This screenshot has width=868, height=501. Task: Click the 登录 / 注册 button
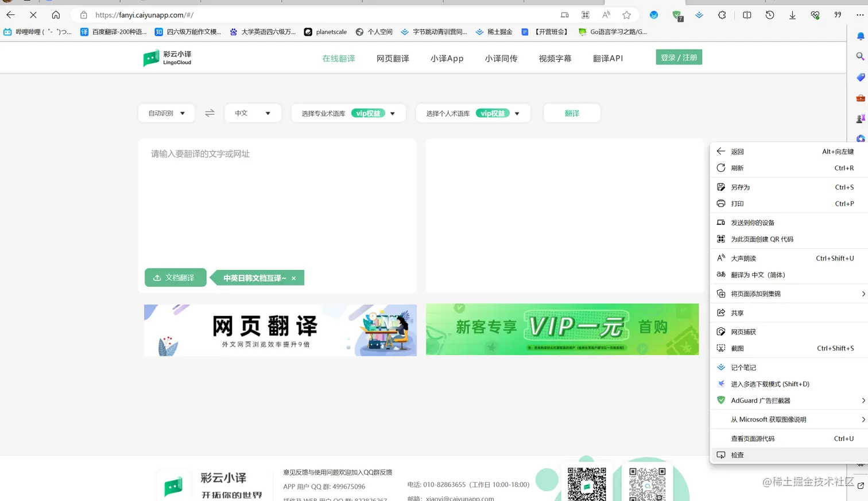[x=679, y=57]
